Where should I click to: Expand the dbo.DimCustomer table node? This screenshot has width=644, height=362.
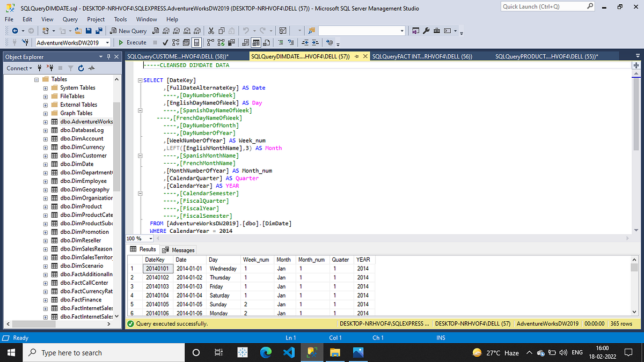(45, 156)
